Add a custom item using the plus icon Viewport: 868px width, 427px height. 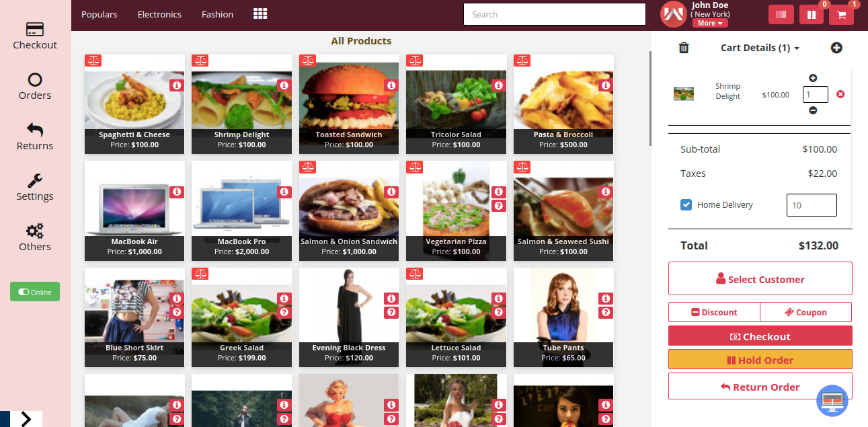836,47
